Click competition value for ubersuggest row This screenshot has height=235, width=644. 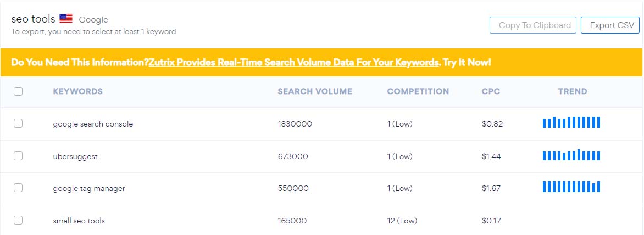click(x=399, y=156)
